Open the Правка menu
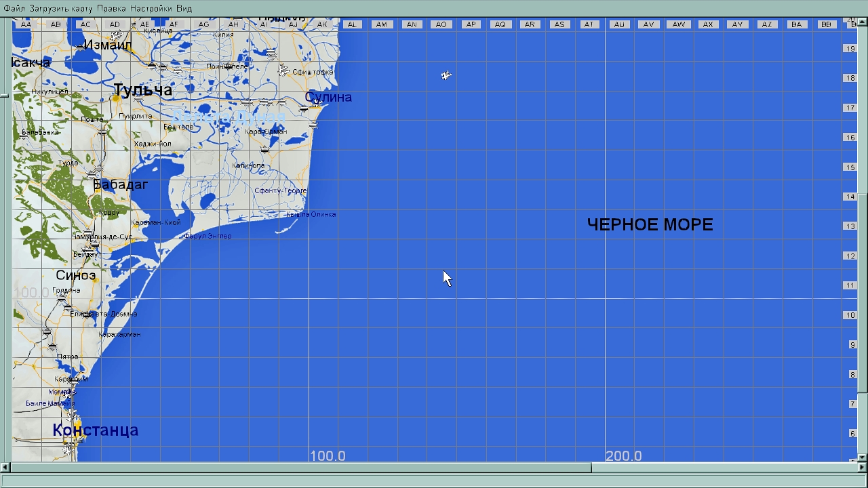This screenshot has height=488, width=868. click(x=111, y=9)
